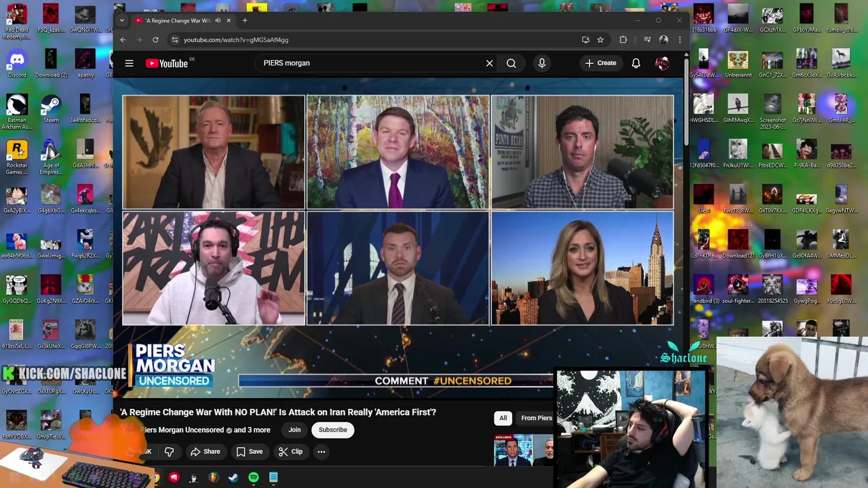The height and width of the screenshot is (488, 868).
Task: Clear the search box with the X
Action: (x=490, y=63)
